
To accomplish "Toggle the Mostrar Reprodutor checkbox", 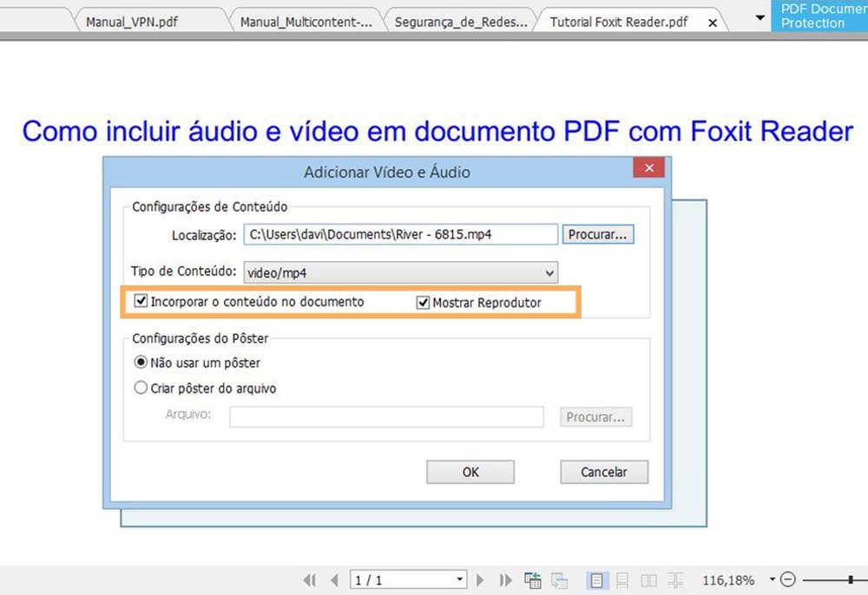I will pyautogui.click(x=423, y=302).
